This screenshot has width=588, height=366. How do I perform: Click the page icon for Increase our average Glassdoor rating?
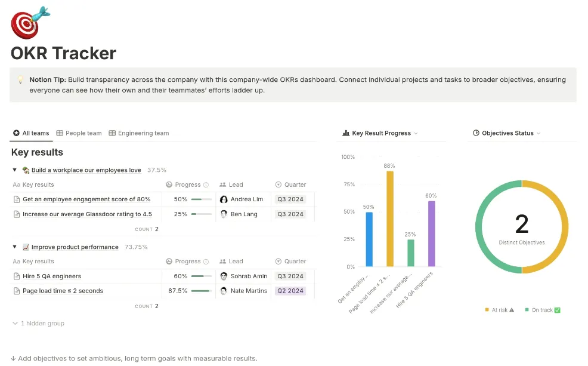17,214
